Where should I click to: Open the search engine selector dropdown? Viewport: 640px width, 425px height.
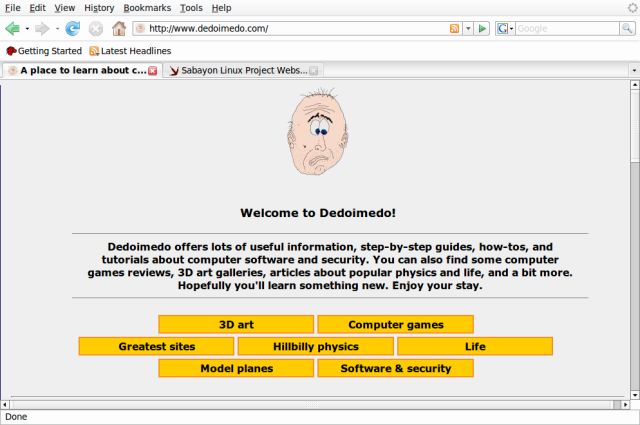point(511,29)
